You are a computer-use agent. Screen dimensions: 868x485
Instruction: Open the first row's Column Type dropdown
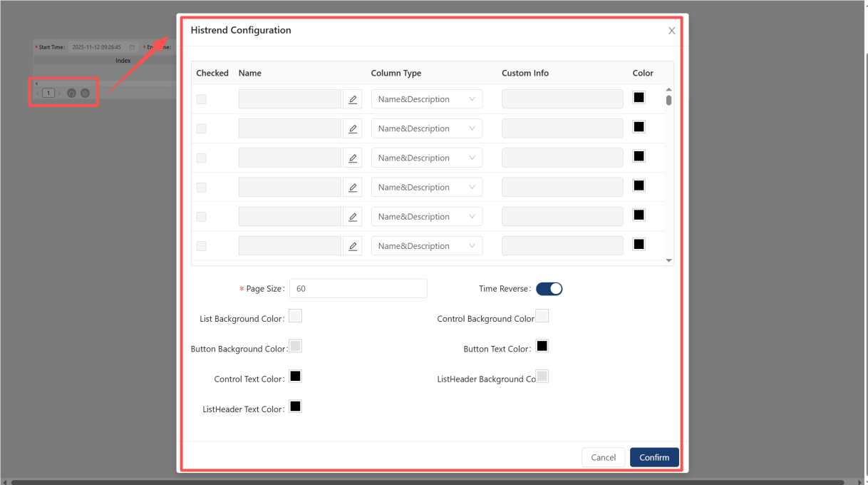click(x=426, y=99)
